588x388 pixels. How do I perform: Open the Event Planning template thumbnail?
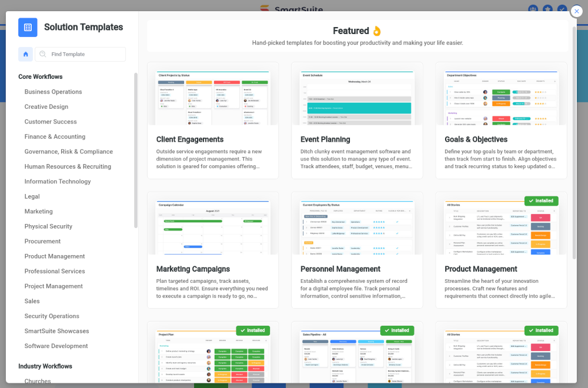pyautogui.click(x=357, y=98)
